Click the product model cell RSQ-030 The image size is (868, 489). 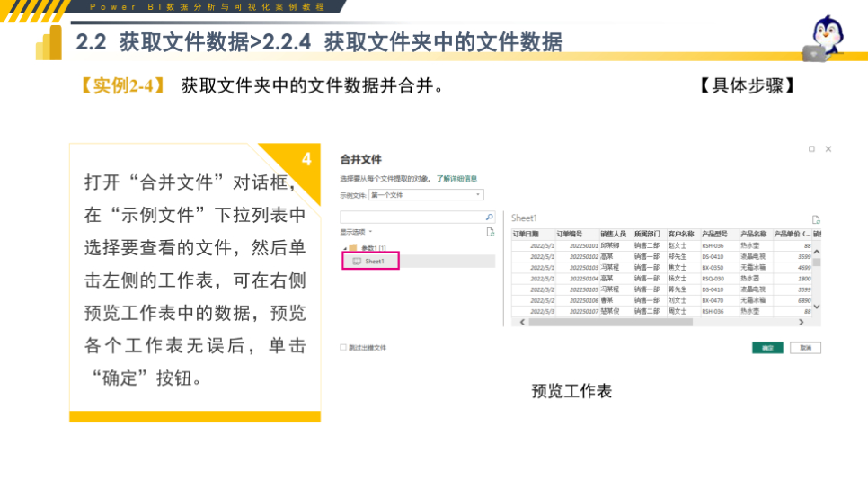point(713,279)
